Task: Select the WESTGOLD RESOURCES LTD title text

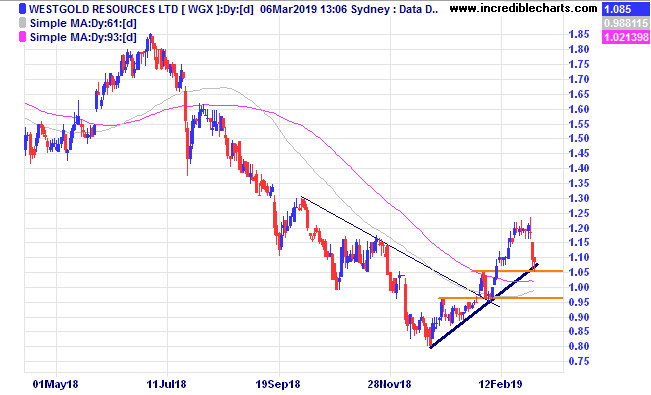Action: point(104,9)
